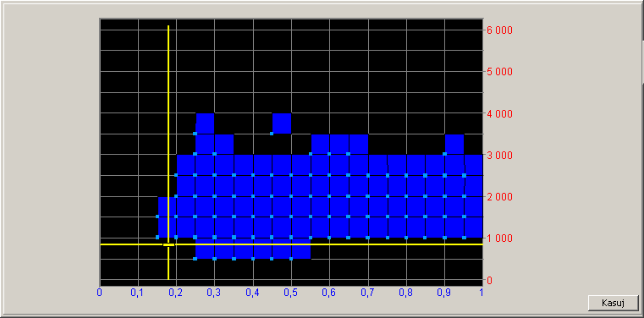The image size is (644, 318).
Task: Click the red 6 000 axis label
Action: (499, 30)
